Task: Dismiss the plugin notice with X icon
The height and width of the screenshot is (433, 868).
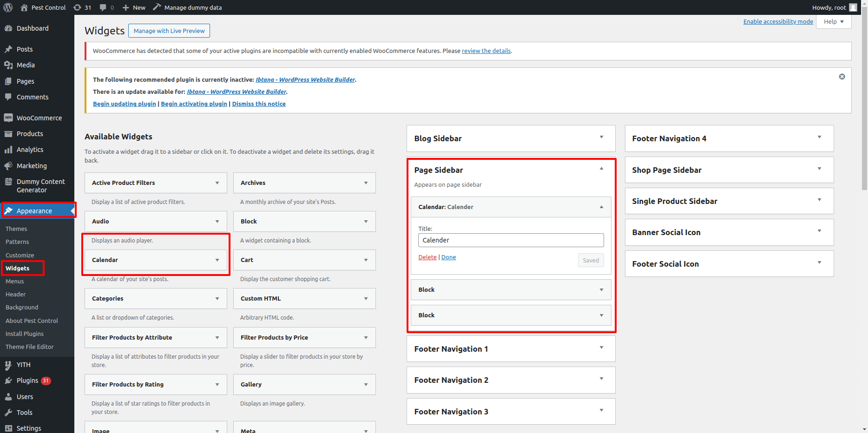Action: pos(842,77)
